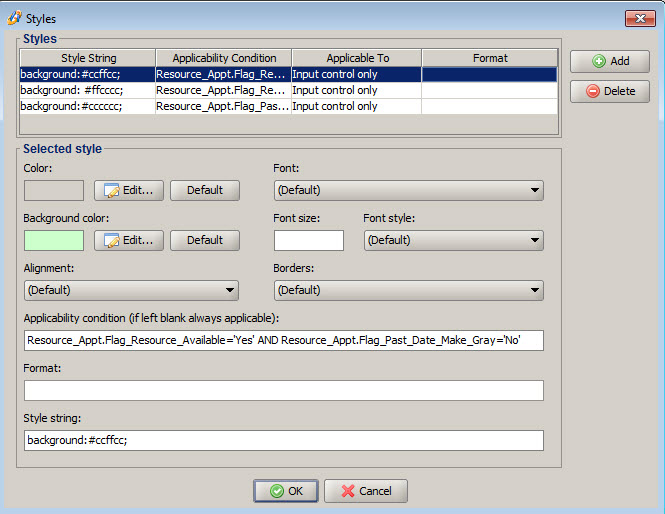
Task: Click the Styles window title icon
Action: [x=14, y=18]
